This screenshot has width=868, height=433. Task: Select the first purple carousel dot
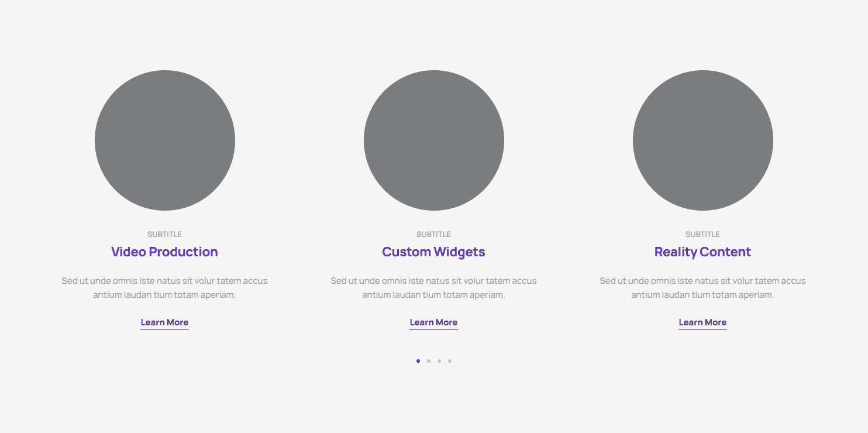[418, 361]
